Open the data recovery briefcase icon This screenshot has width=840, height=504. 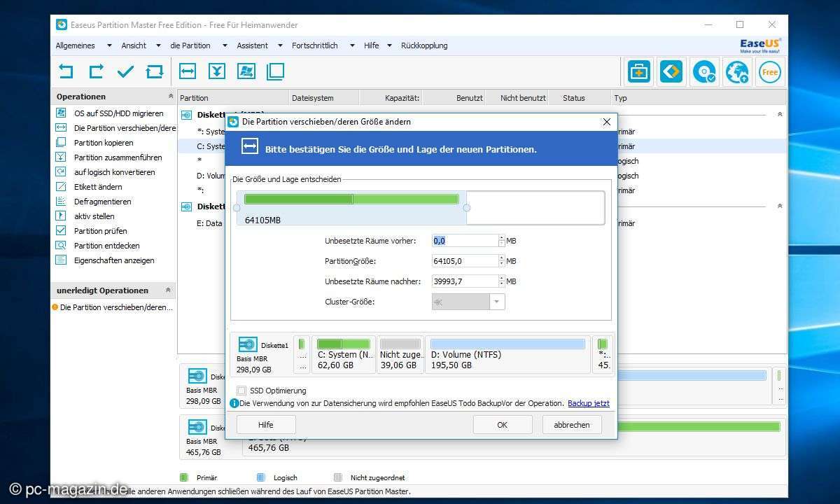click(x=638, y=71)
